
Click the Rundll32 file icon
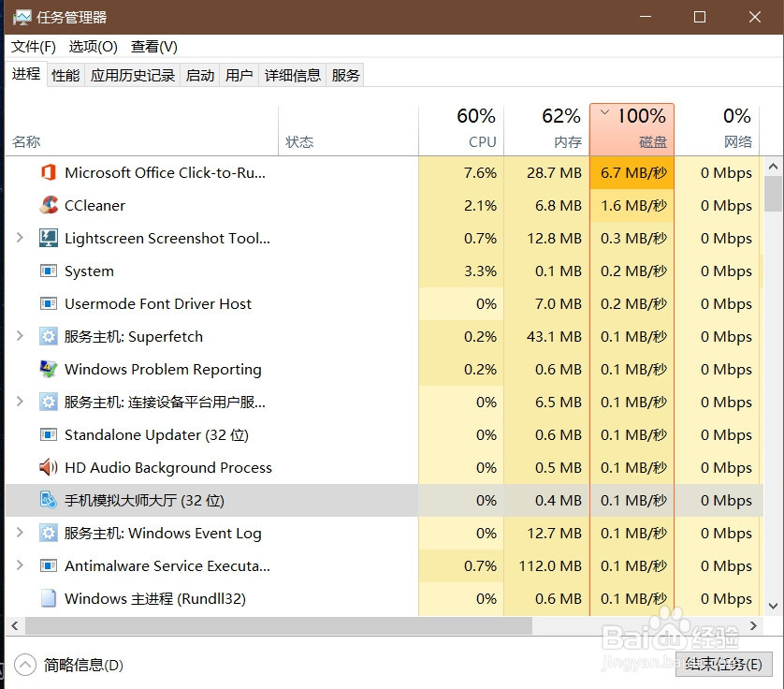click(x=49, y=598)
